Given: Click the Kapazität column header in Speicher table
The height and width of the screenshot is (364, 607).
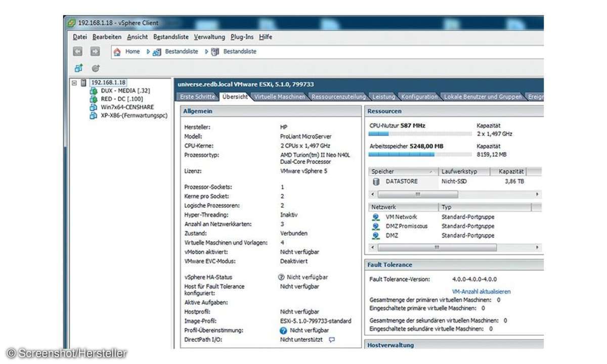Looking at the screenshot, I should [x=509, y=171].
